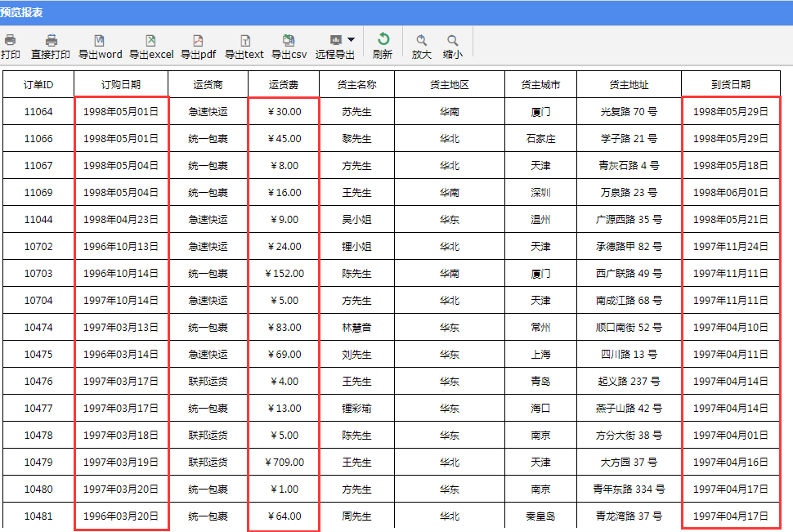
Task: Select the order ID cell 11064
Action: [x=38, y=112]
